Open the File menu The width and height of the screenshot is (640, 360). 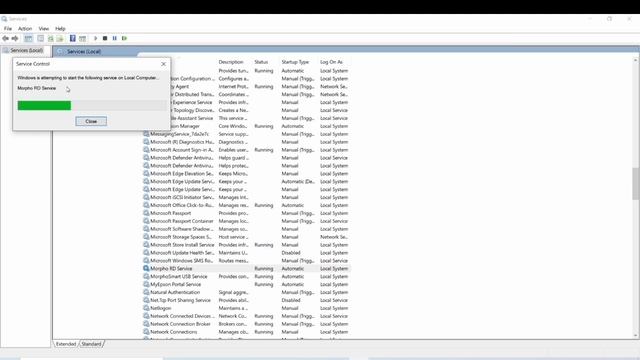(8, 29)
